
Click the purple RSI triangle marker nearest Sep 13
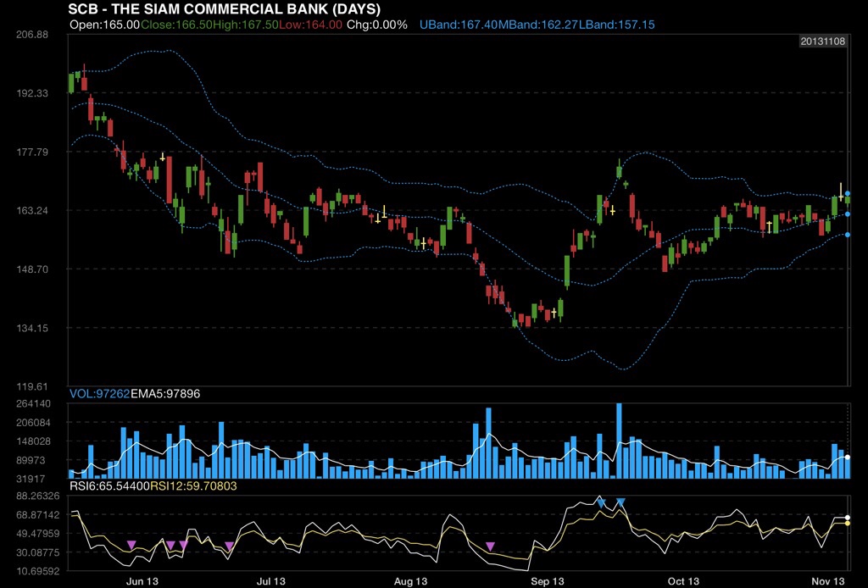[x=490, y=546]
